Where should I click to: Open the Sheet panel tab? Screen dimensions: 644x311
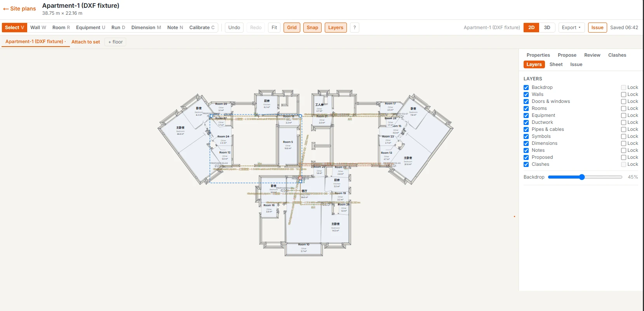pyautogui.click(x=556, y=64)
